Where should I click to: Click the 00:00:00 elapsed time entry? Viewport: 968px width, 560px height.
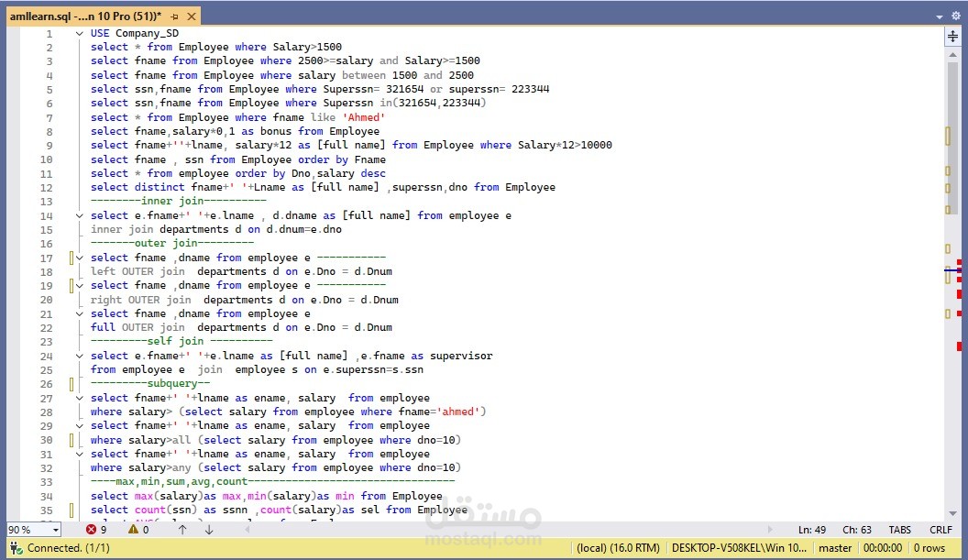[883, 548]
